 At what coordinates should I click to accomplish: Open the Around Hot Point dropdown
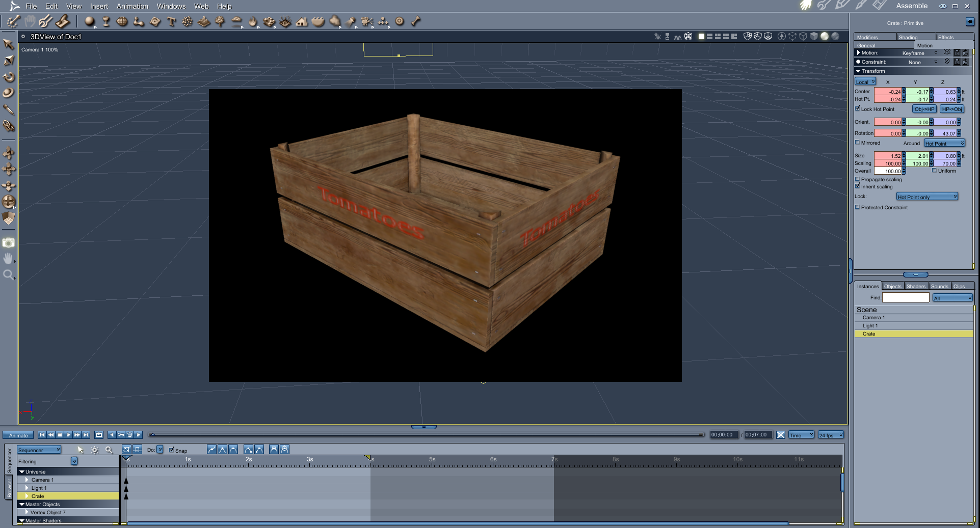945,143
